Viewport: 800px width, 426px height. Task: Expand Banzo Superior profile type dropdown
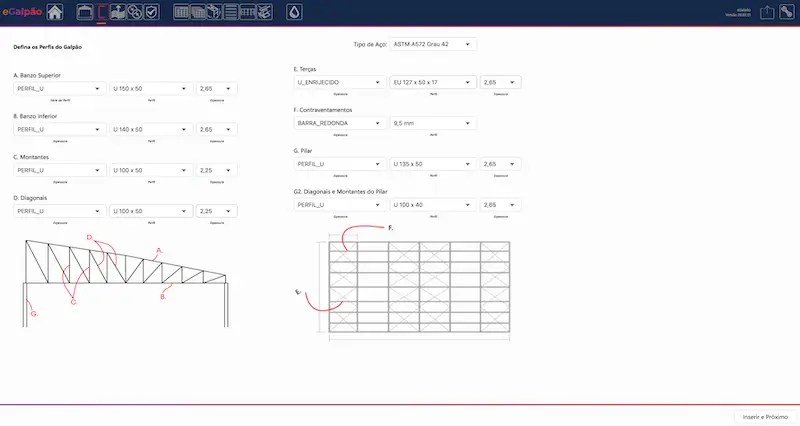click(x=59, y=88)
